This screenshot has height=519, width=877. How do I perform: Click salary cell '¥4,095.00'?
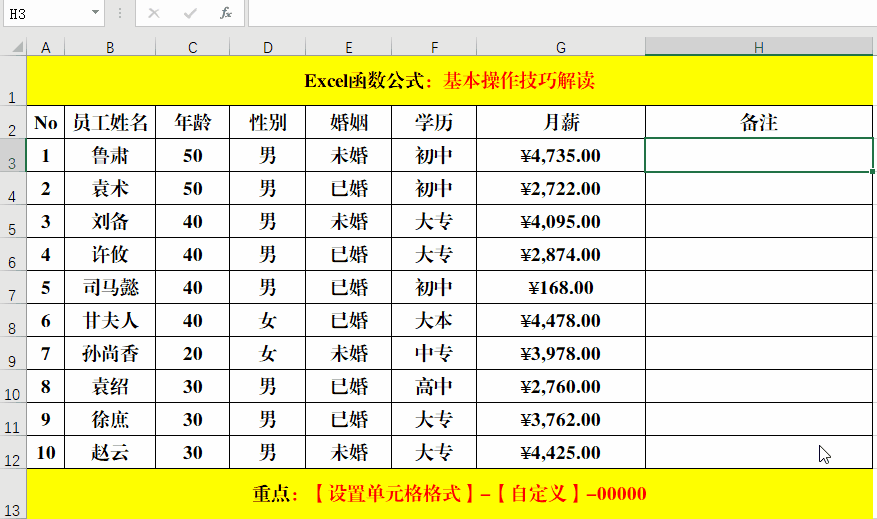[561, 221]
